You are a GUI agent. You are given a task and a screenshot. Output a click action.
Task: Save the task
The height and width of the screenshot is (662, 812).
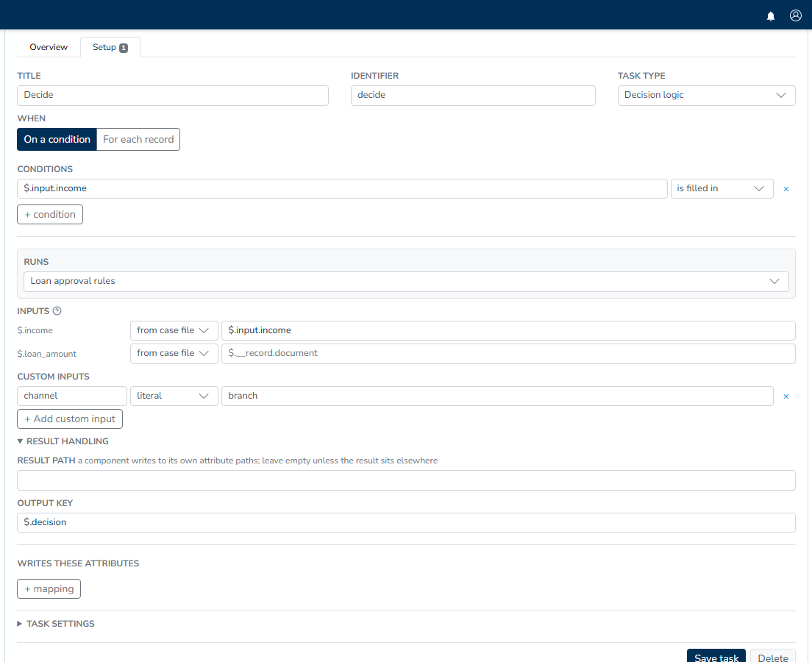[x=716, y=656]
